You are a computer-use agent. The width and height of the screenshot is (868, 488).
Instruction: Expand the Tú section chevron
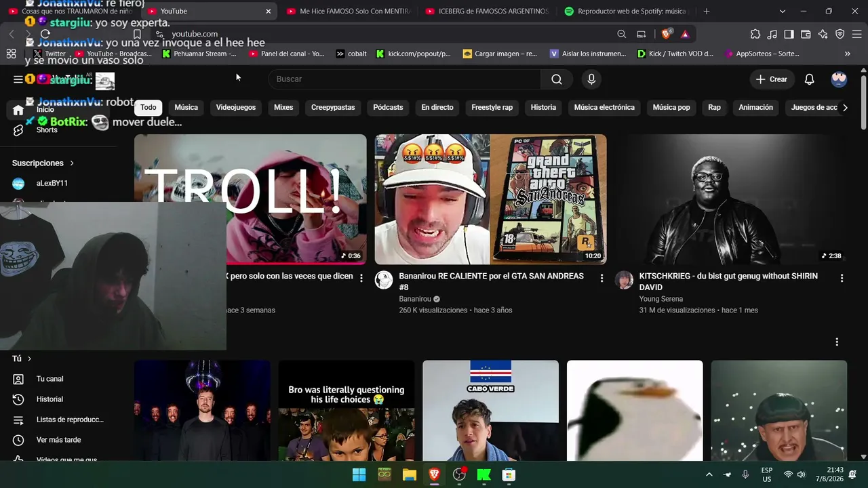[29, 359]
